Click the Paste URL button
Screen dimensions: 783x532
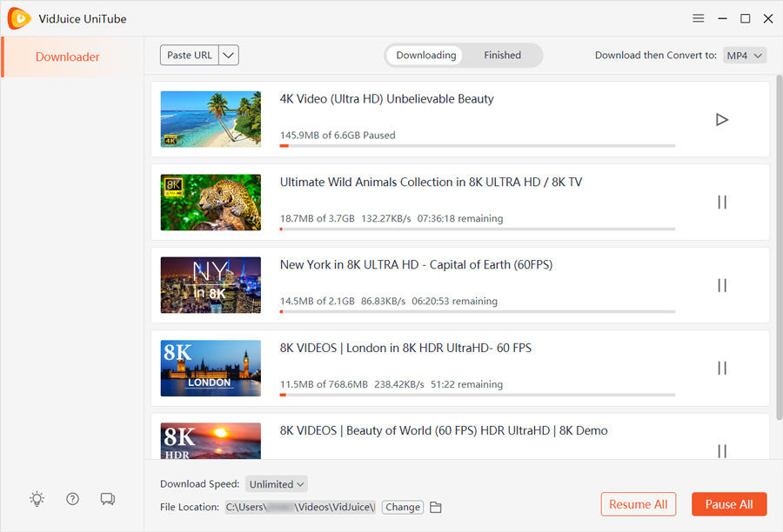pos(190,55)
